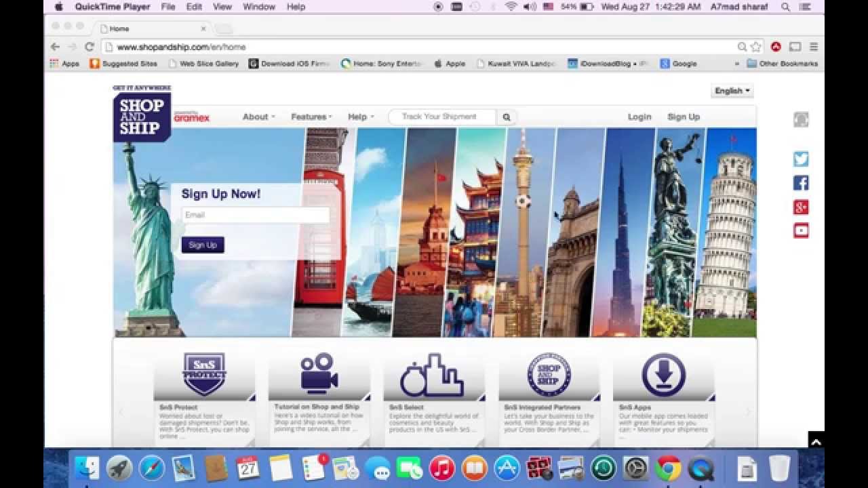Open the Window menu
The image size is (868, 488).
(x=259, y=7)
